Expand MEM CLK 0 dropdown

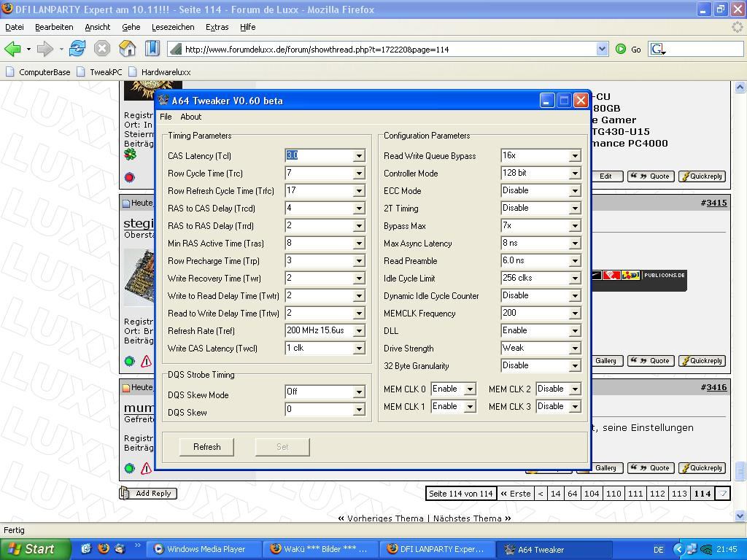point(470,389)
